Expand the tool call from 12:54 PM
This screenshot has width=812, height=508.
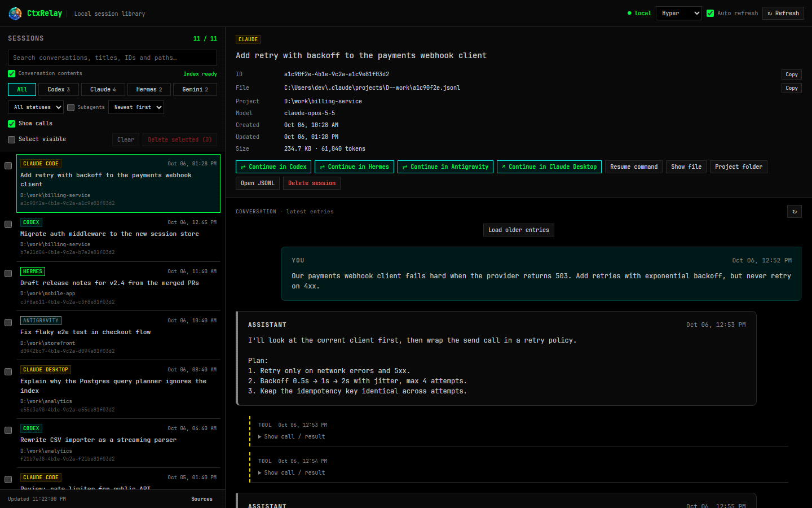tap(291, 473)
